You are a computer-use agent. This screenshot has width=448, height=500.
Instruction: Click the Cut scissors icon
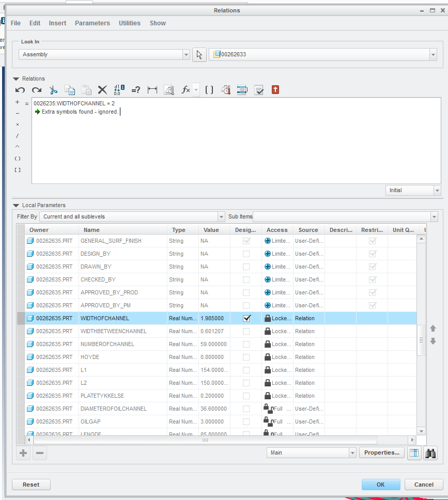coord(53,90)
